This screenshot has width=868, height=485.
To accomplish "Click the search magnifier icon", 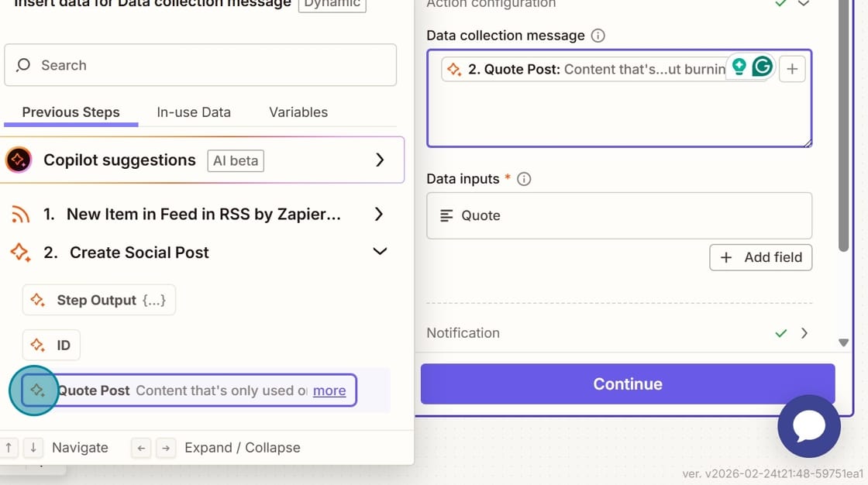I will (x=22, y=65).
